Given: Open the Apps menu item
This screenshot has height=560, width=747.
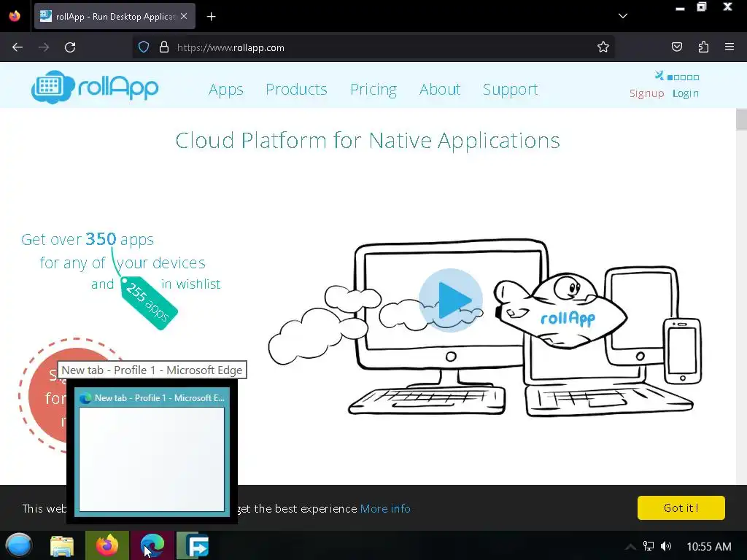Looking at the screenshot, I should pyautogui.click(x=226, y=90).
